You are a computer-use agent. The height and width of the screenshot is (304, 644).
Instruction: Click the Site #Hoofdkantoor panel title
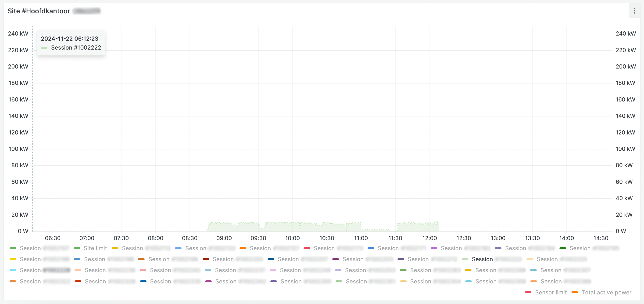[x=39, y=11]
